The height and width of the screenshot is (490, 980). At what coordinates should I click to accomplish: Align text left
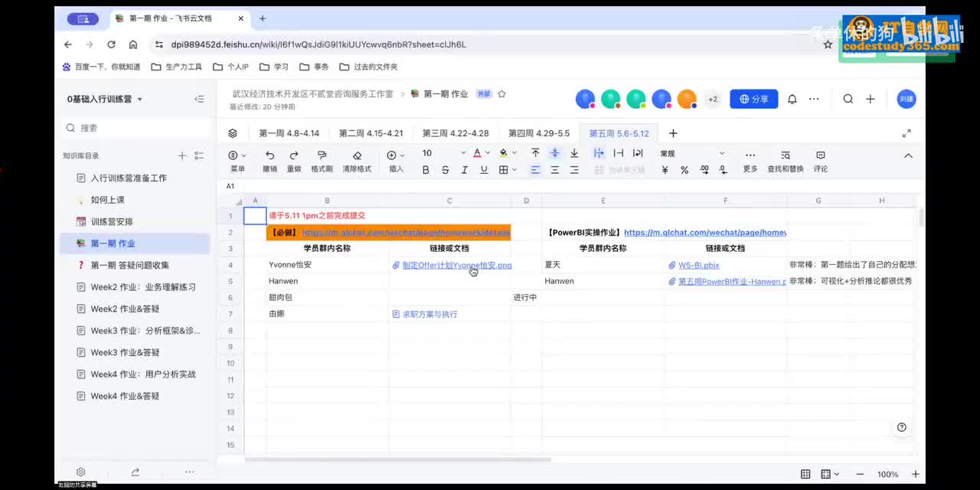(535, 170)
